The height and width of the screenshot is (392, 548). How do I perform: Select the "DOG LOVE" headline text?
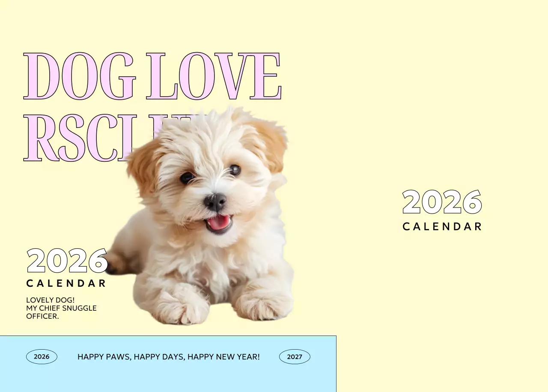pyautogui.click(x=152, y=76)
